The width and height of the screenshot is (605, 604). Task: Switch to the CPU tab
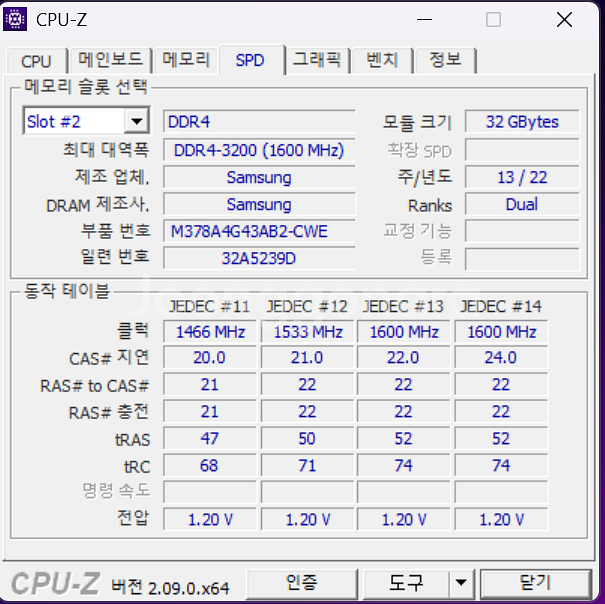tap(36, 61)
